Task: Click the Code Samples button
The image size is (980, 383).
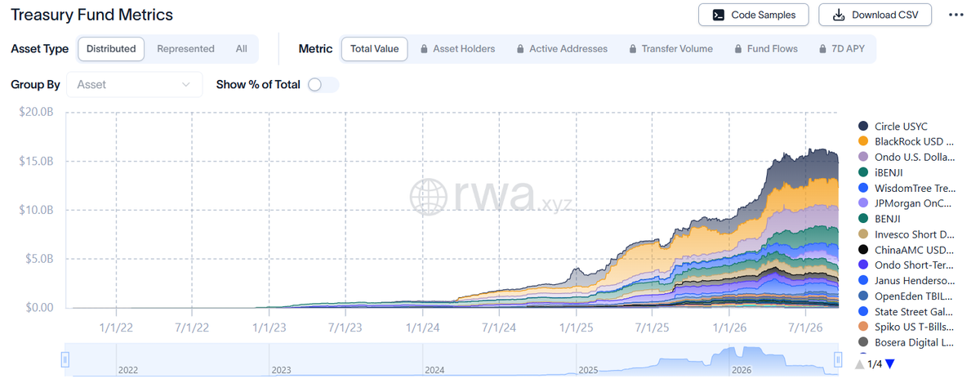Action: [753, 15]
